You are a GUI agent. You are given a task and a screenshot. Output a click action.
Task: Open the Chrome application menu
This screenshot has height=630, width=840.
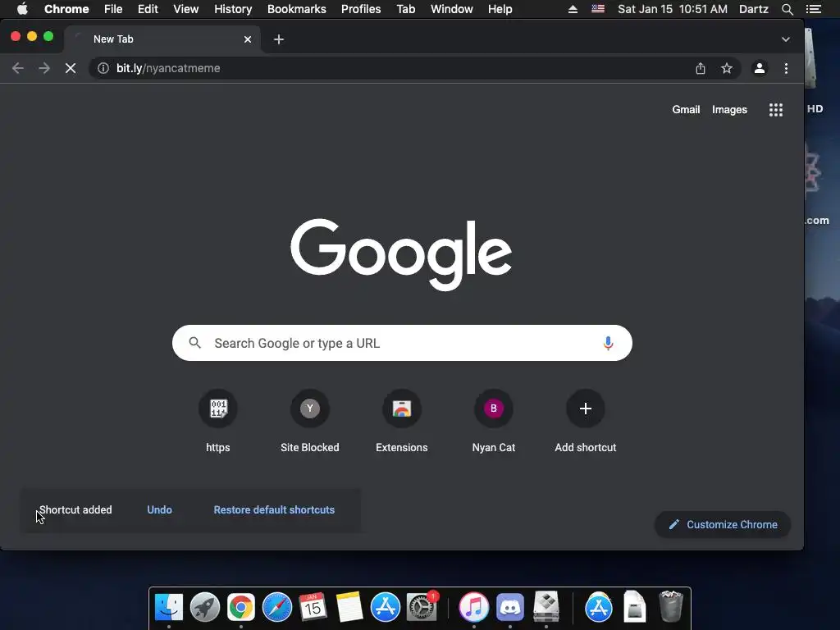click(66, 9)
